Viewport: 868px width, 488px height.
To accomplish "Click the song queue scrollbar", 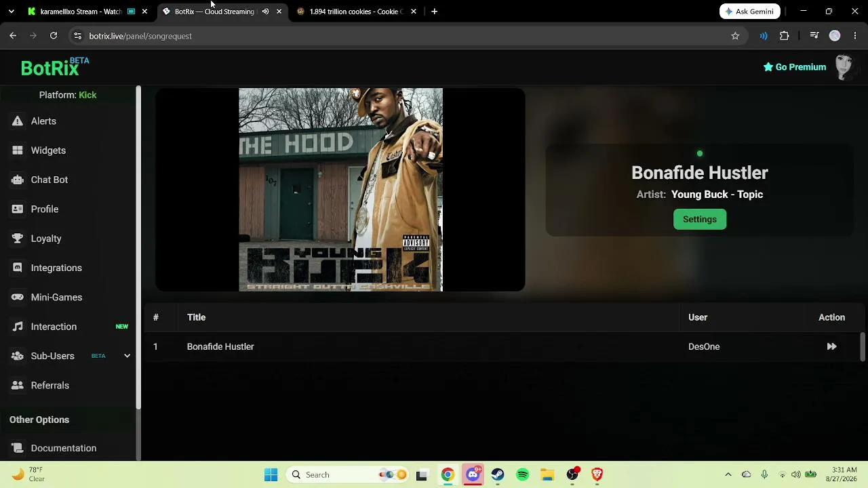I will tap(863, 346).
